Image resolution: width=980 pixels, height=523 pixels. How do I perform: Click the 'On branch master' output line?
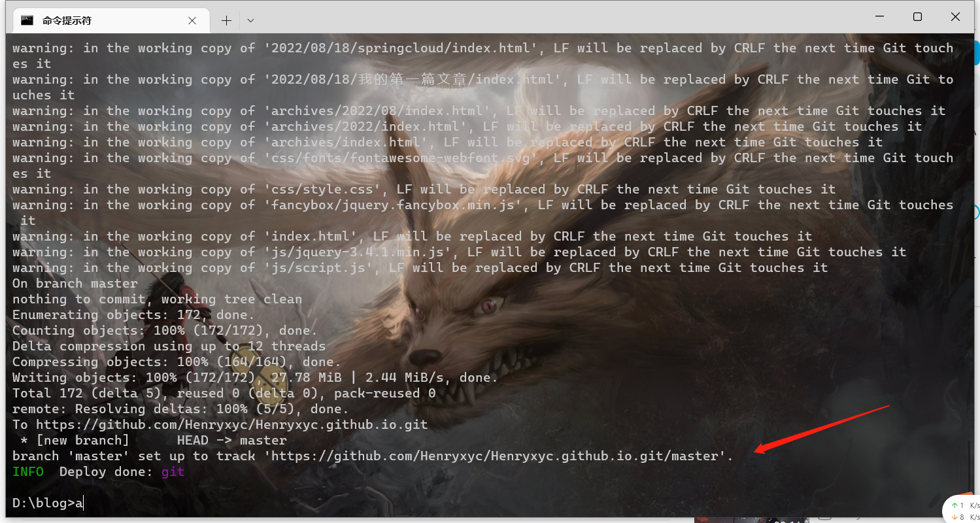75,283
